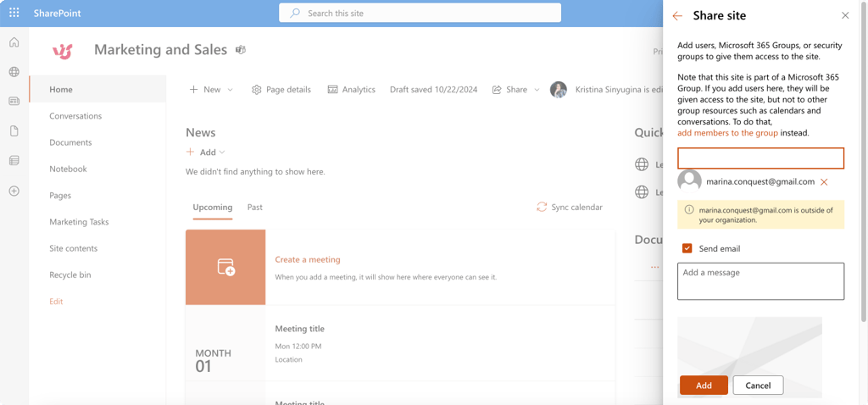The width and height of the screenshot is (868, 405).
Task: Click the Marketing and Sales site title
Action: 160,50
